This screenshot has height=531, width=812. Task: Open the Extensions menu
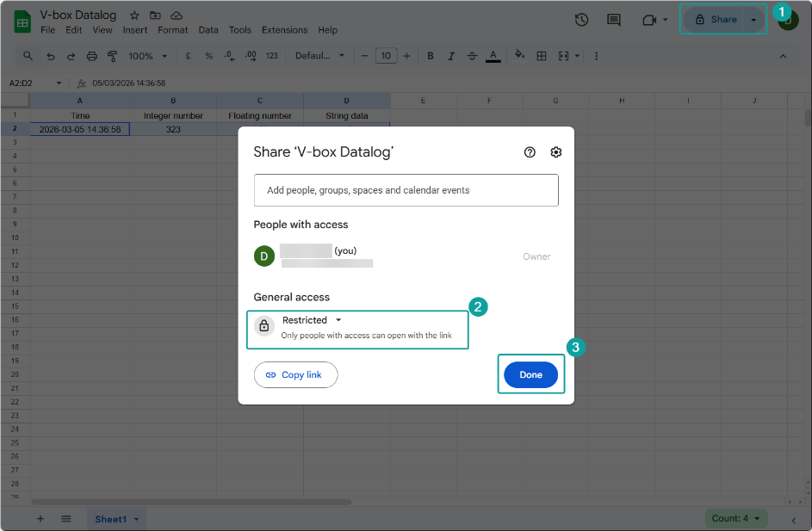tap(284, 30)
